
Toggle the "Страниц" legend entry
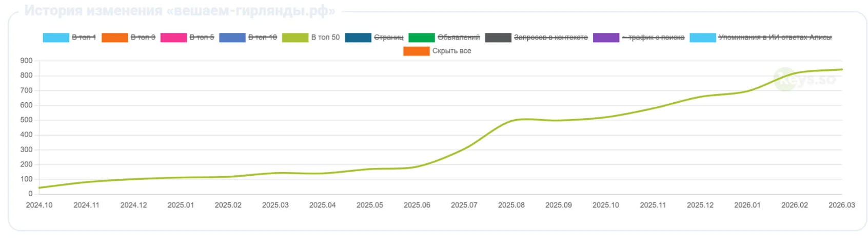click(388, 37)
